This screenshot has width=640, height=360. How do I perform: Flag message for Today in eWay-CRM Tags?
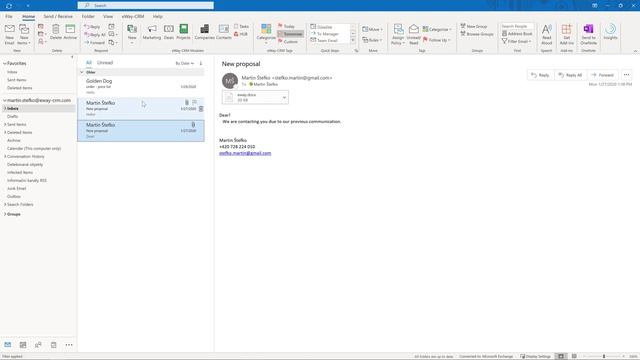pyautogui.click(x=286, y=26)
